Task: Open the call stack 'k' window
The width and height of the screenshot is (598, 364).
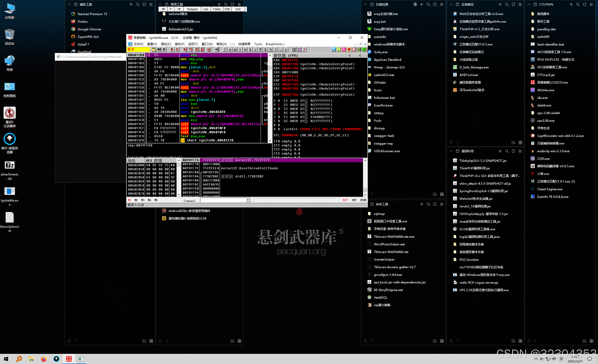Action: click(265, 49)
